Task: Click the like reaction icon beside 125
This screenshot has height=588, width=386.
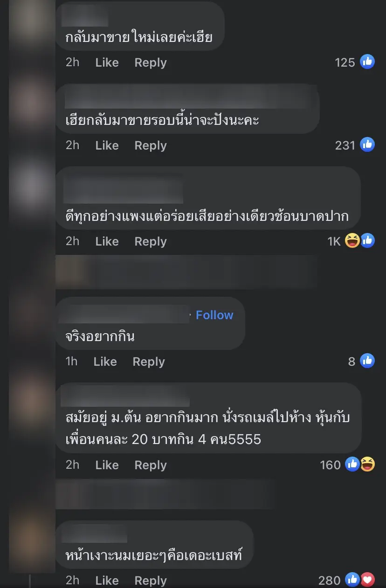Action: coord(367,62)
